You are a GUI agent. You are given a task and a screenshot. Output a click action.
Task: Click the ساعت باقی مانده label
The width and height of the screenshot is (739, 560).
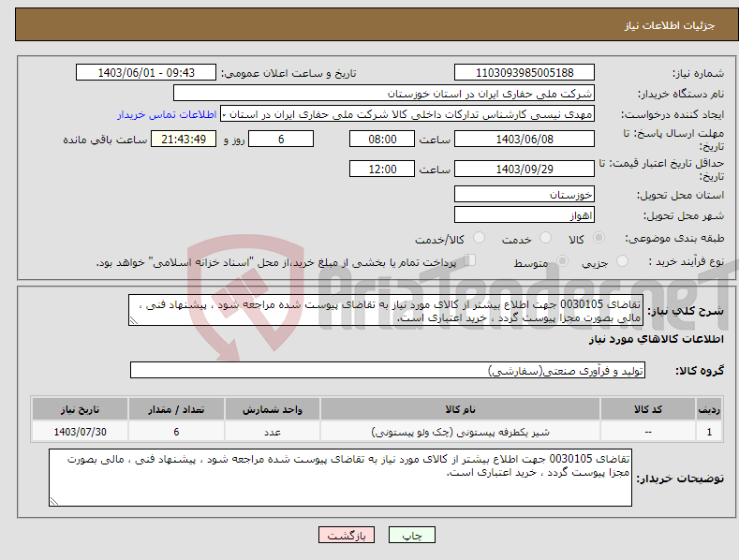coord(105,140)
